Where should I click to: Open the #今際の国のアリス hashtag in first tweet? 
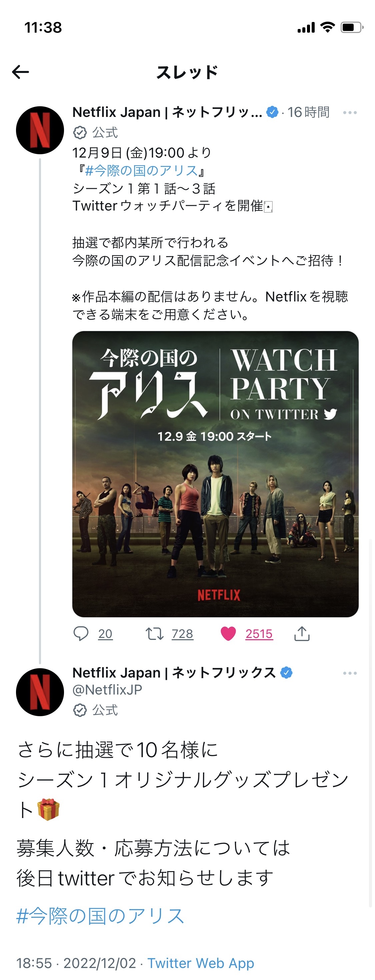(141, 171)
